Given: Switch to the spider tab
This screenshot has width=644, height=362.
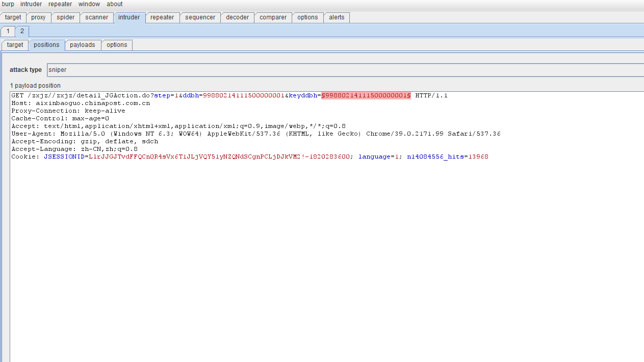Looking at the screenshot, I should 65,17.
